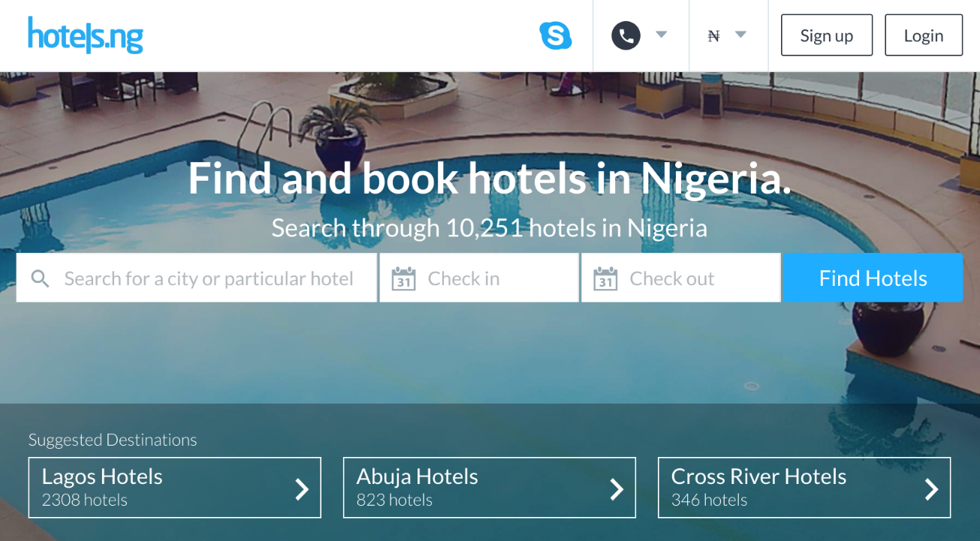Open the currency selection dropdown

[x=740, y=35]
